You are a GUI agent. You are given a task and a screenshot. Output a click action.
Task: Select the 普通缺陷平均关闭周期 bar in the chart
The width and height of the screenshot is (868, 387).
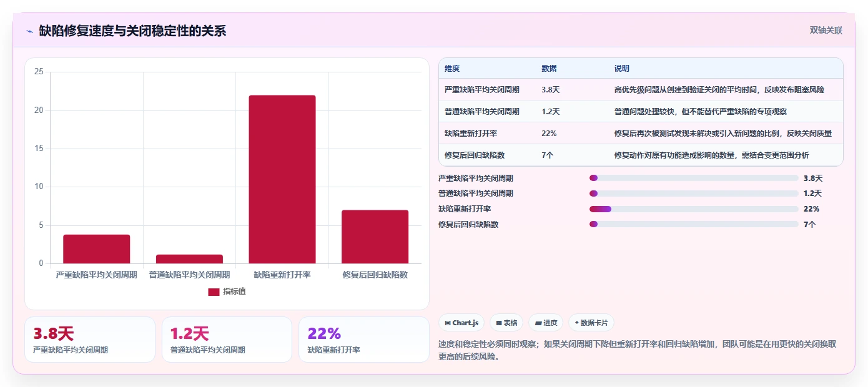pyautogui.click(x=189, y=259)
